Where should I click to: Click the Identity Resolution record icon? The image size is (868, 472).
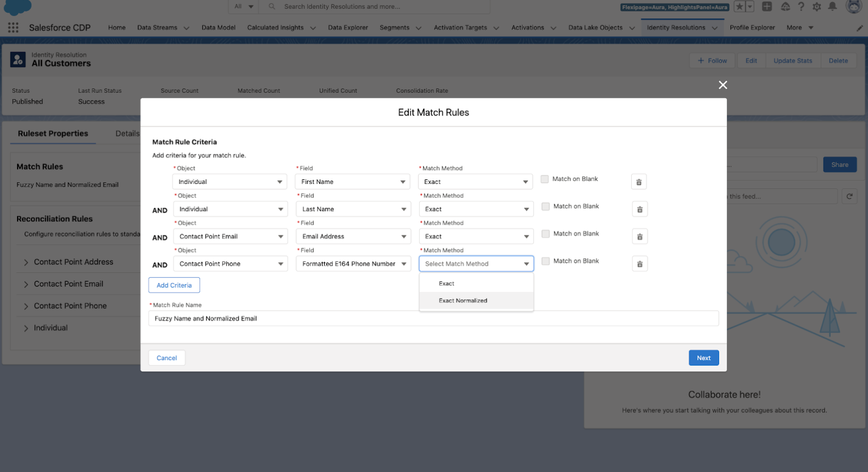click(18, 59)
